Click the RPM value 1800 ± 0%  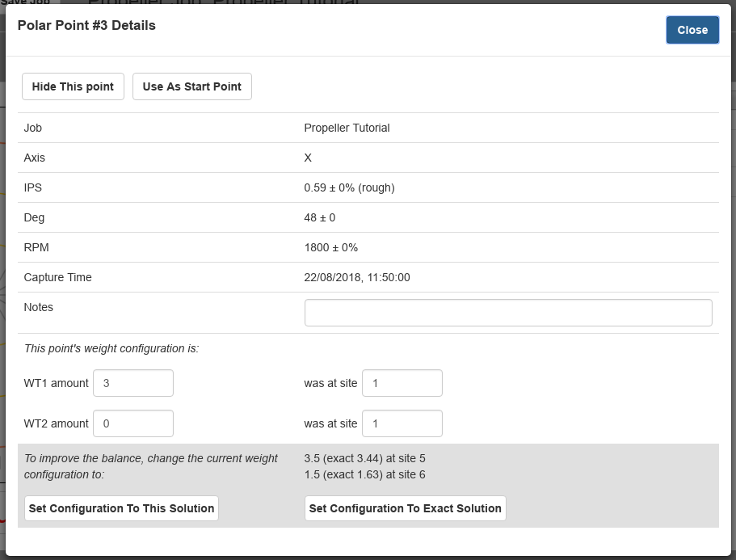[330, 247]
